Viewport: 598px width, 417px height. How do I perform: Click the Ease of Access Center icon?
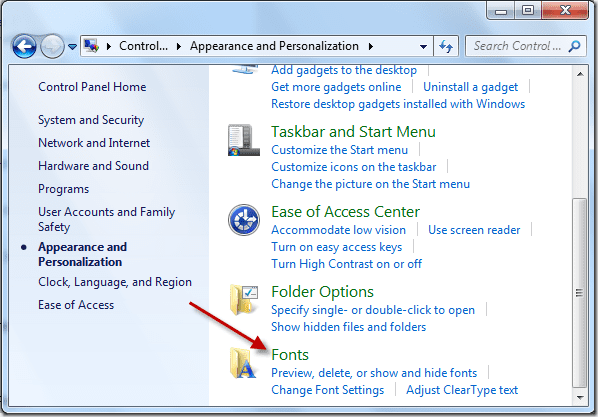pyautogui.click(x=244, y=220)
